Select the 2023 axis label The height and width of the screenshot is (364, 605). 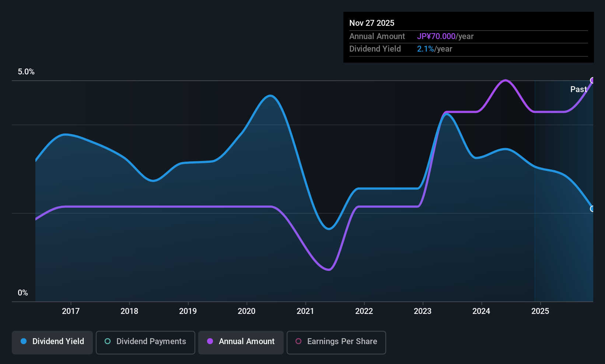pos(423,311)
